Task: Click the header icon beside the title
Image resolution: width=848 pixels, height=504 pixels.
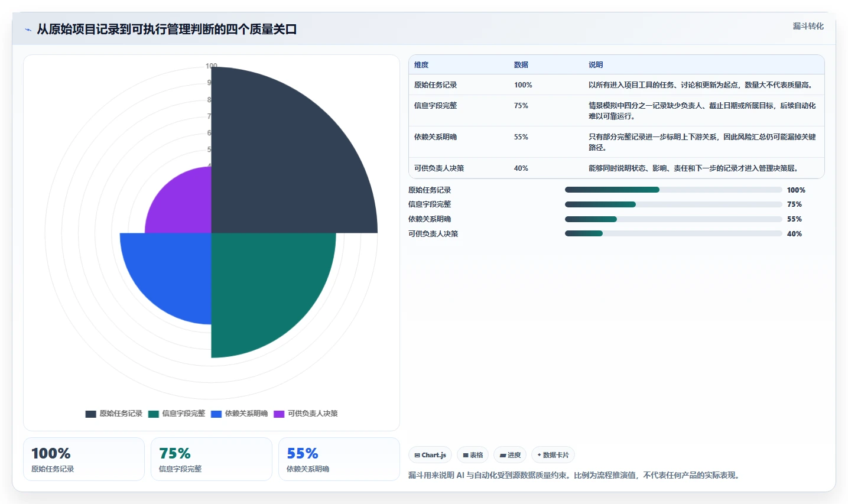Action: (28, 30)
